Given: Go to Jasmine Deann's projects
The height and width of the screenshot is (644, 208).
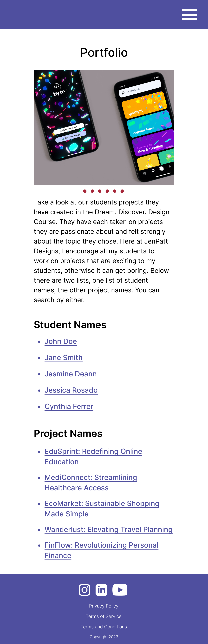Looking at the screenshot, I should [x=71, y=374].
